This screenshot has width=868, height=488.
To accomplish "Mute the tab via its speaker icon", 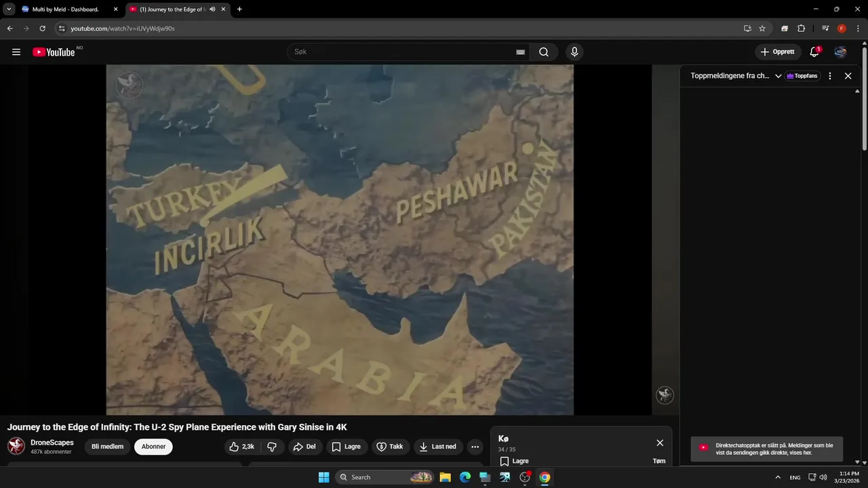I will click(x=213, y=9).
